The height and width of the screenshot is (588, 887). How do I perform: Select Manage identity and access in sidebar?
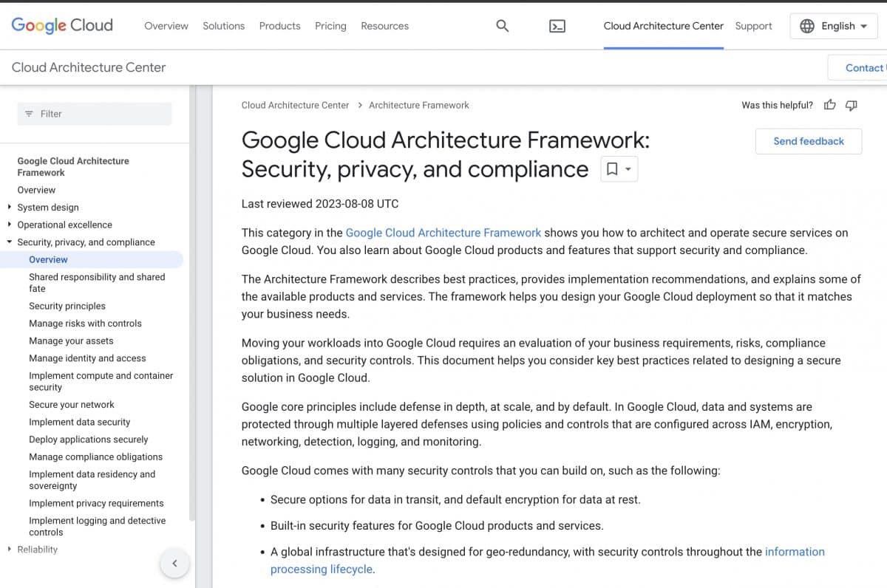click(x=86, y=358)
